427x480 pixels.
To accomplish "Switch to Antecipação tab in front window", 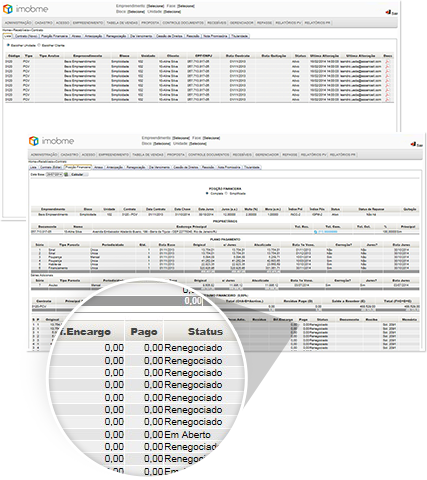I will (x=114, y=167).
